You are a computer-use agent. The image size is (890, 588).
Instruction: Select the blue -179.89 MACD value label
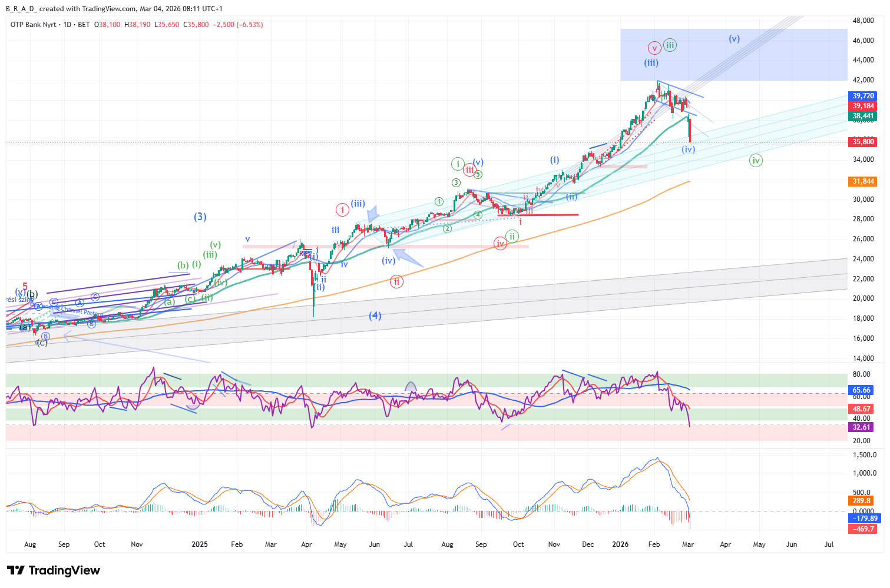click(x=864, y=519)
